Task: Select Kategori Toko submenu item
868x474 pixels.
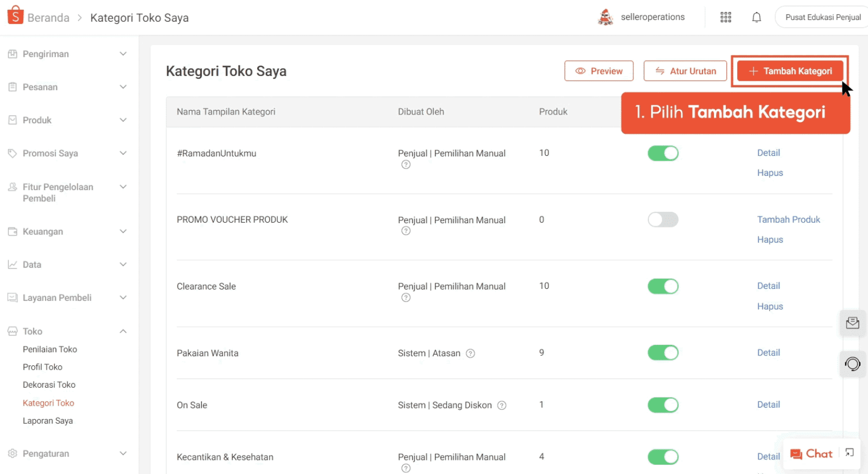Action: click(x=48, y=403)
